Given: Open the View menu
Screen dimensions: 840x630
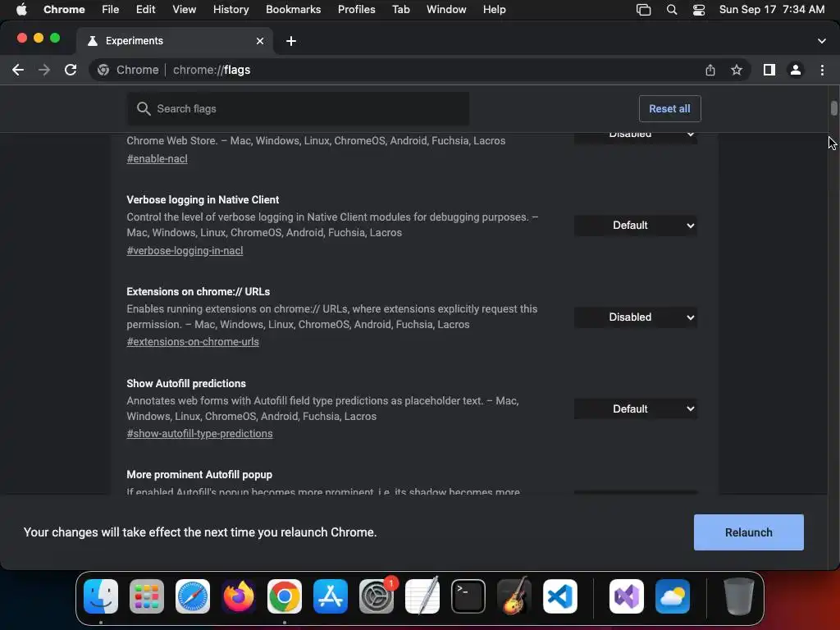Looking at the screenshot, I should [x=185, y=10].
